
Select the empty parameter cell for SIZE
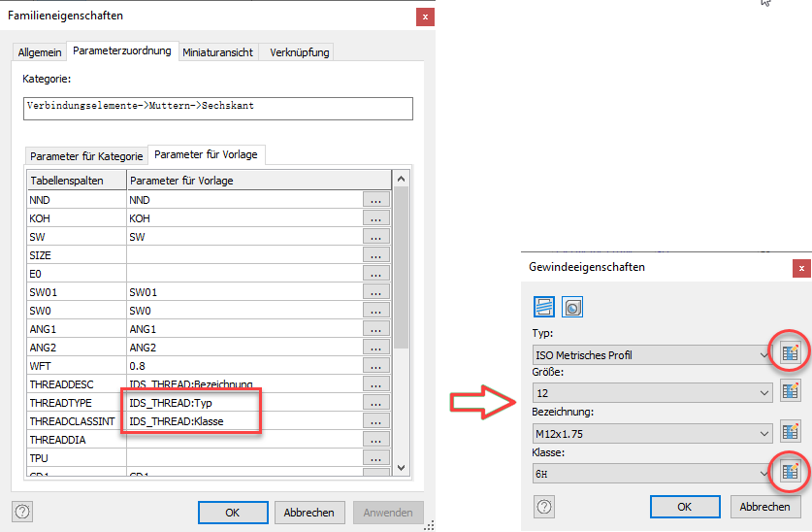pyautogui.click(x=244, y=255)
